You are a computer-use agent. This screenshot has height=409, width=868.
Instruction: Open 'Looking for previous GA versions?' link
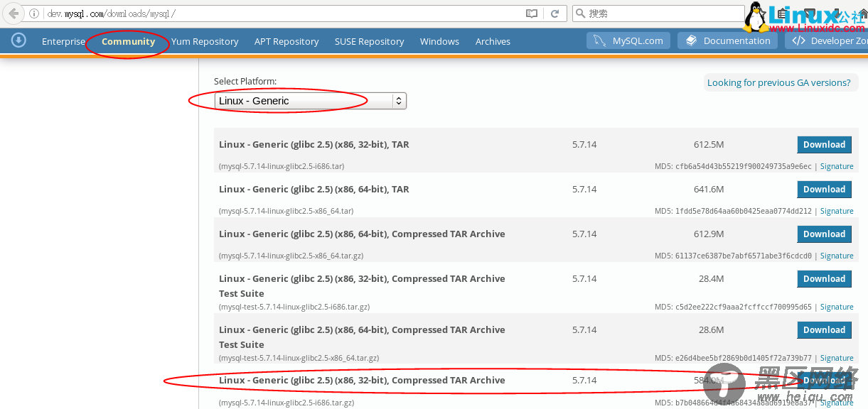[778, 82]
